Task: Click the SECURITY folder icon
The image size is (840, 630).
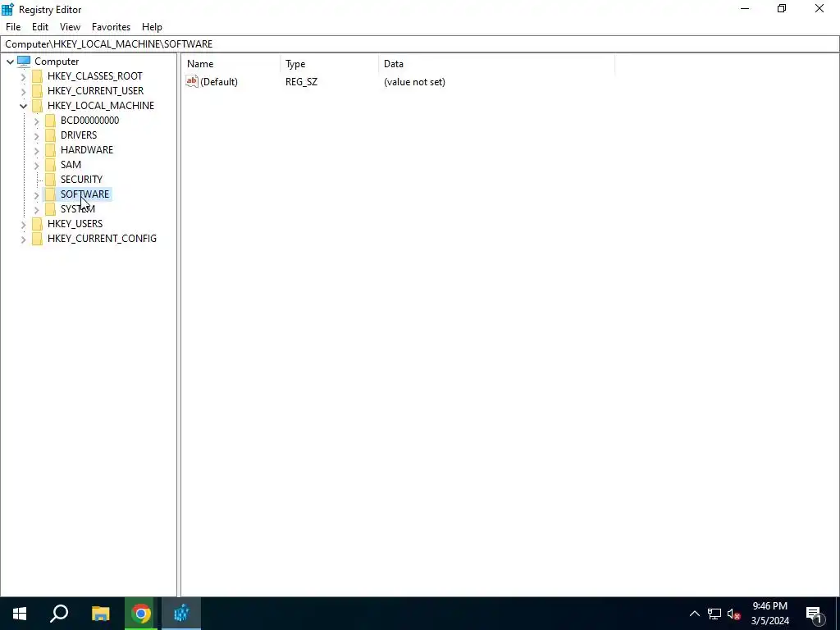Action: coord(50,180)
